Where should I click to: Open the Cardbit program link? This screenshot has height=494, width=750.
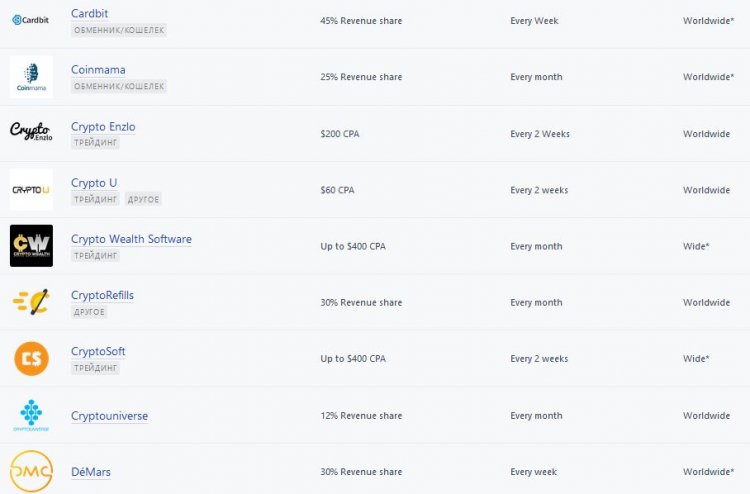[90, 13]
